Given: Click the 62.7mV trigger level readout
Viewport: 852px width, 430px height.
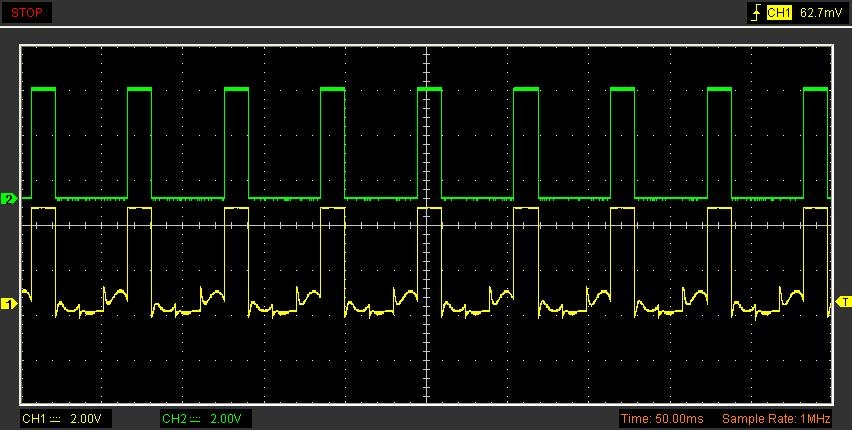Looking at the screenshot, I should pyautogui.click(x=820, y=13).
